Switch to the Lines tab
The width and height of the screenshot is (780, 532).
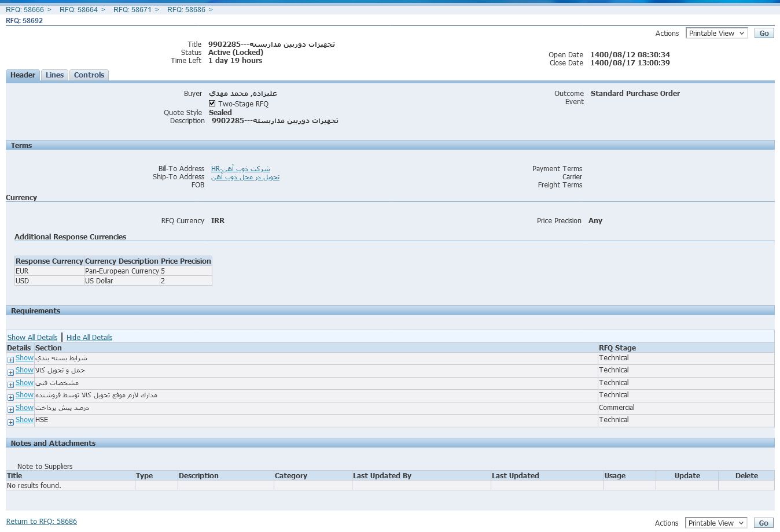[54, 75]
